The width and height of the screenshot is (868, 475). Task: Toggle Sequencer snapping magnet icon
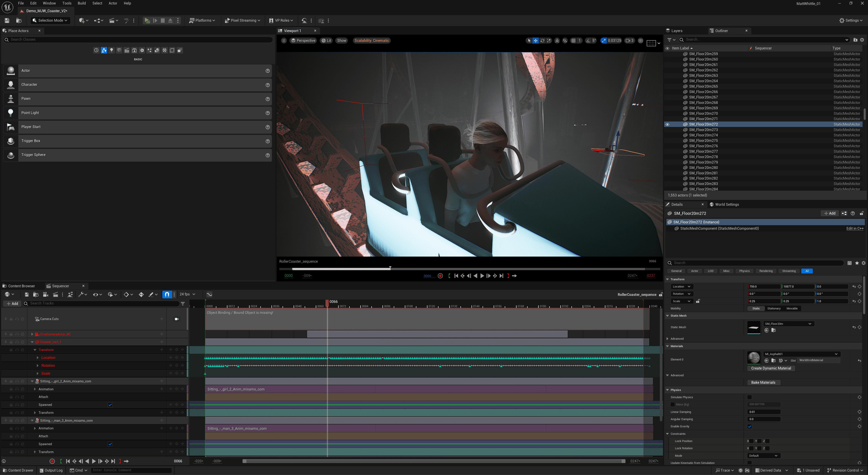point(167,294)
